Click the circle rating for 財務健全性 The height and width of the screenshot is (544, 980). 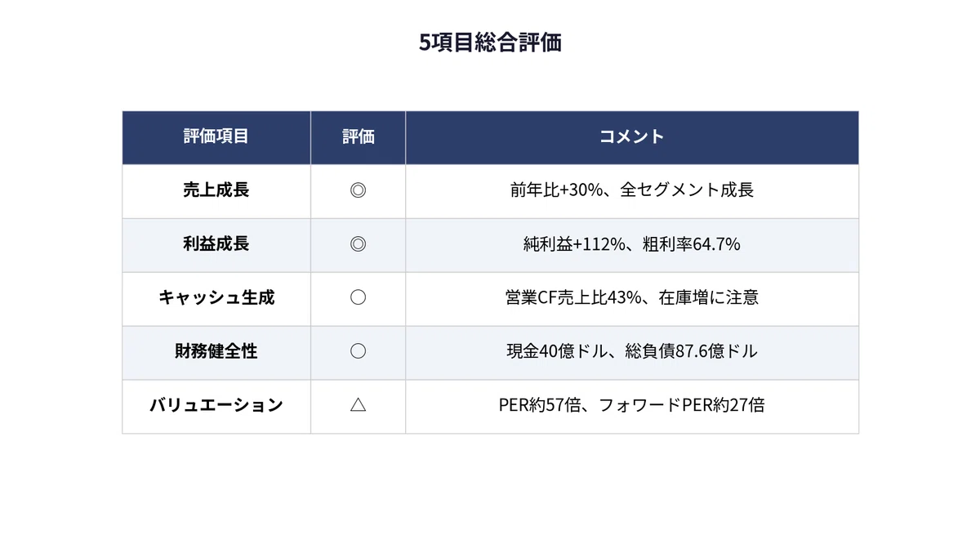coord(358,352)
